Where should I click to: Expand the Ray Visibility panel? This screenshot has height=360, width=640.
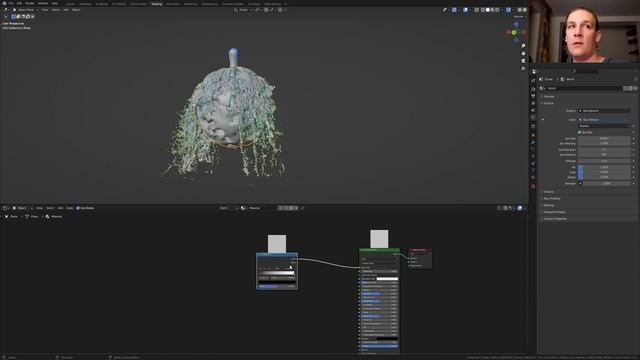pos(552,199)
